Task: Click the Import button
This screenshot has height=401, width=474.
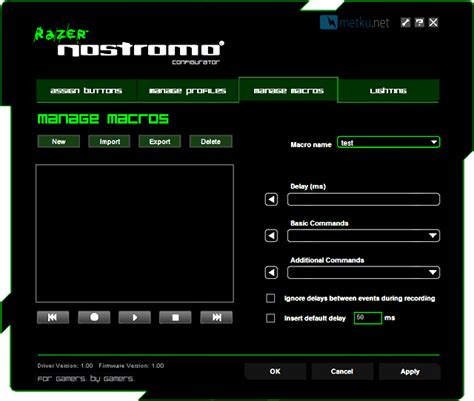Action: coord(109,141)
